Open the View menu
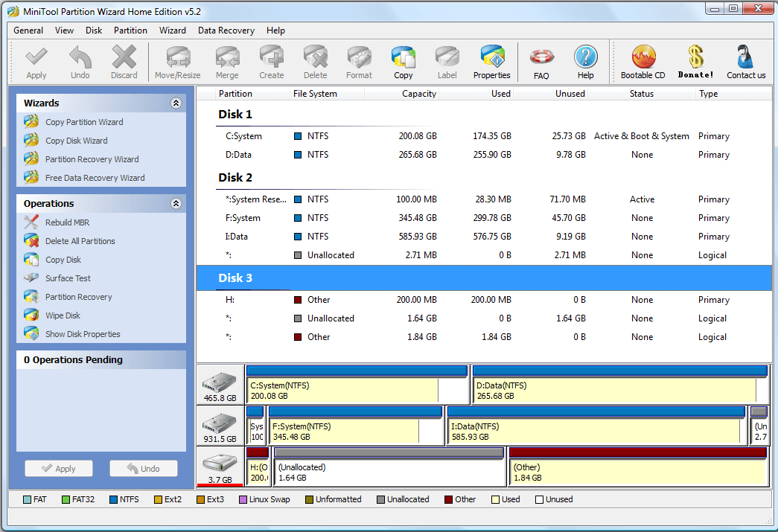778x532 pixels. (65, 31)
